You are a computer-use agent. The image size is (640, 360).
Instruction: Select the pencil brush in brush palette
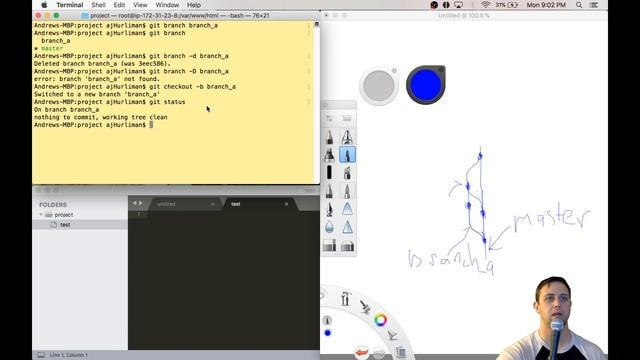click(329, 137)
